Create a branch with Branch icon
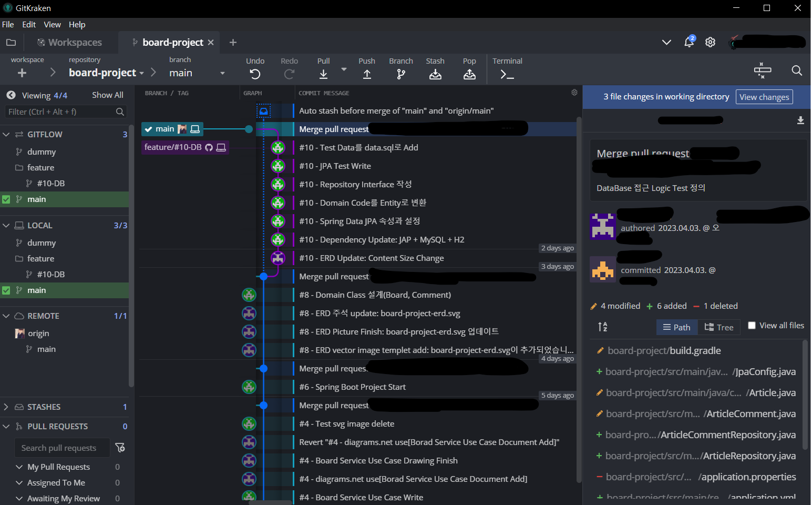This screenshot has height=505, width=812. pyautogui.click(x=400, y=74)
